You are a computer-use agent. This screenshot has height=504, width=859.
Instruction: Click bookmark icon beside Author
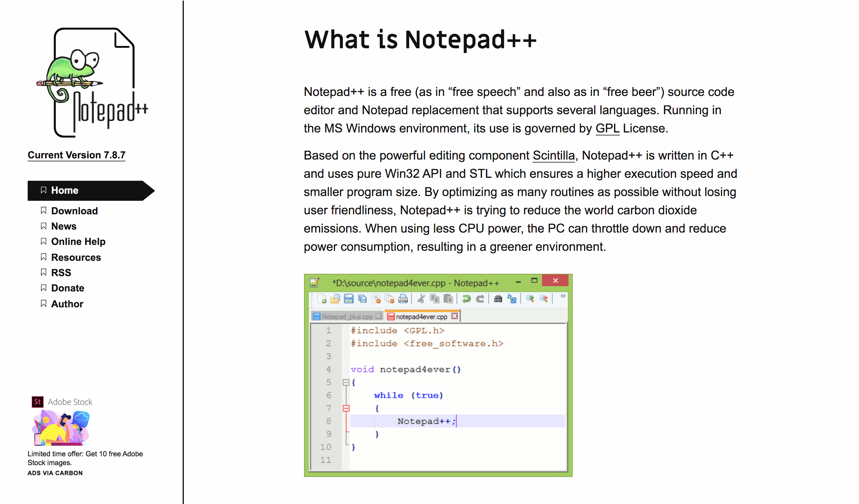[43, 303]
